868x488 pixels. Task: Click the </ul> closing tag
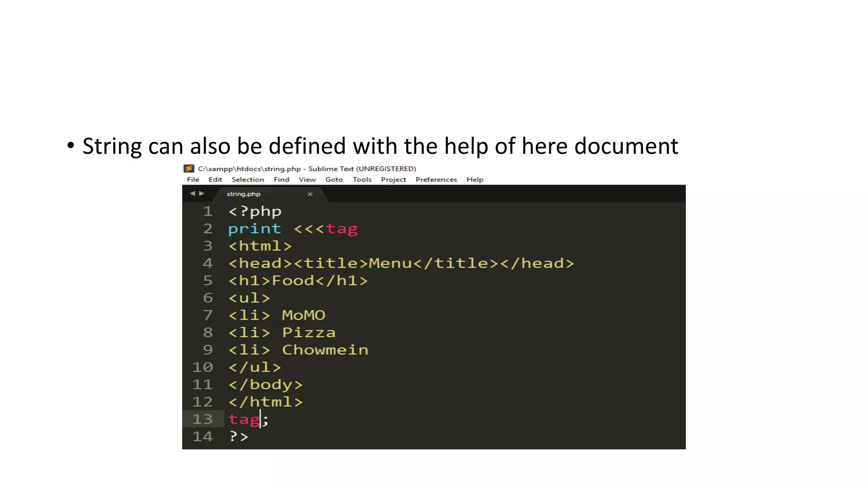click(255, 367)
